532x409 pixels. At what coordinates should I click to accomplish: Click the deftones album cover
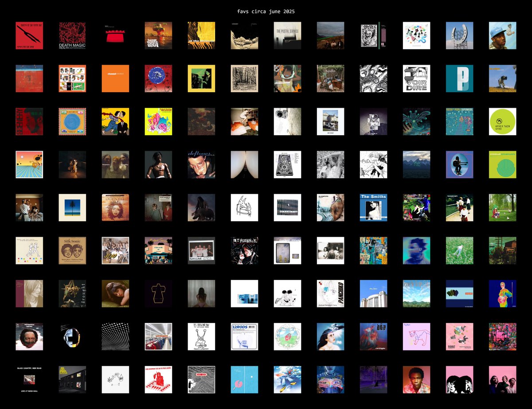pos(201,164)
